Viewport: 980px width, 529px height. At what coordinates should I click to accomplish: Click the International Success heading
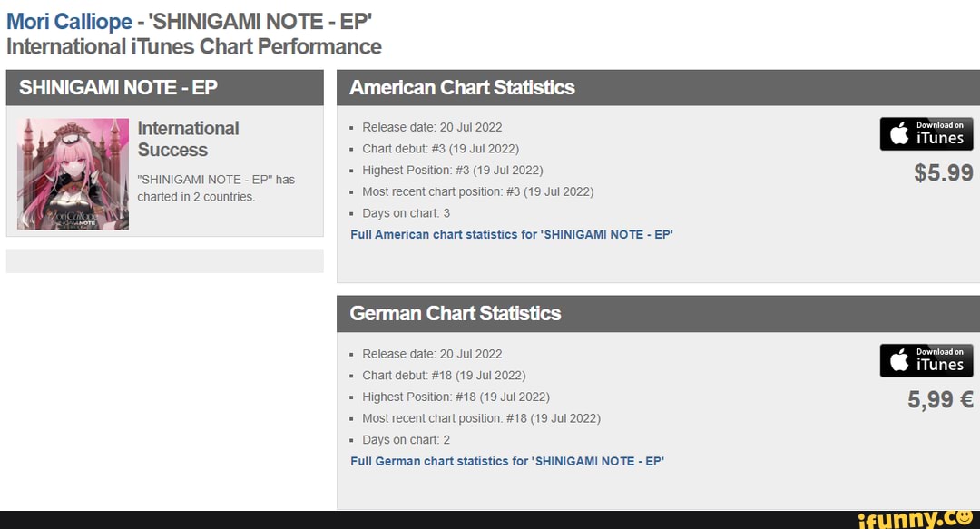point(188,139)
